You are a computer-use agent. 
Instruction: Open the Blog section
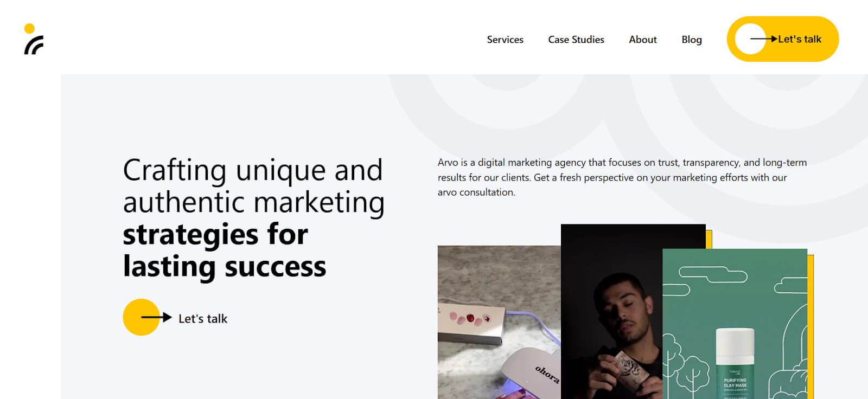coord(691,39)
